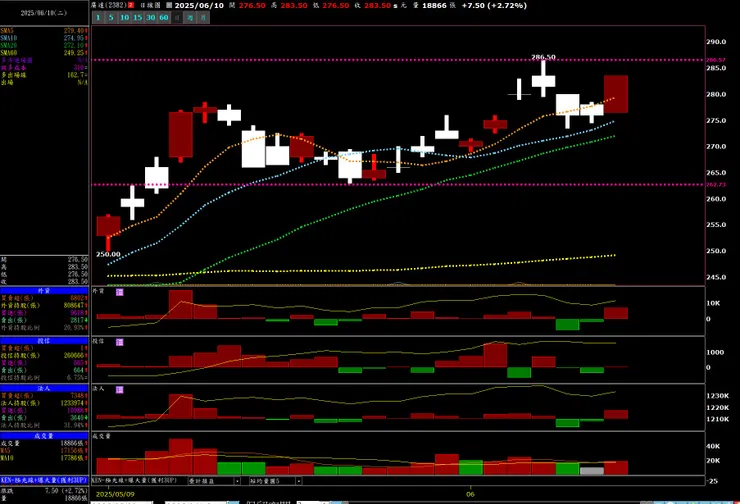Click the 成交量 value 18866張 in left panel

[74, 444]
